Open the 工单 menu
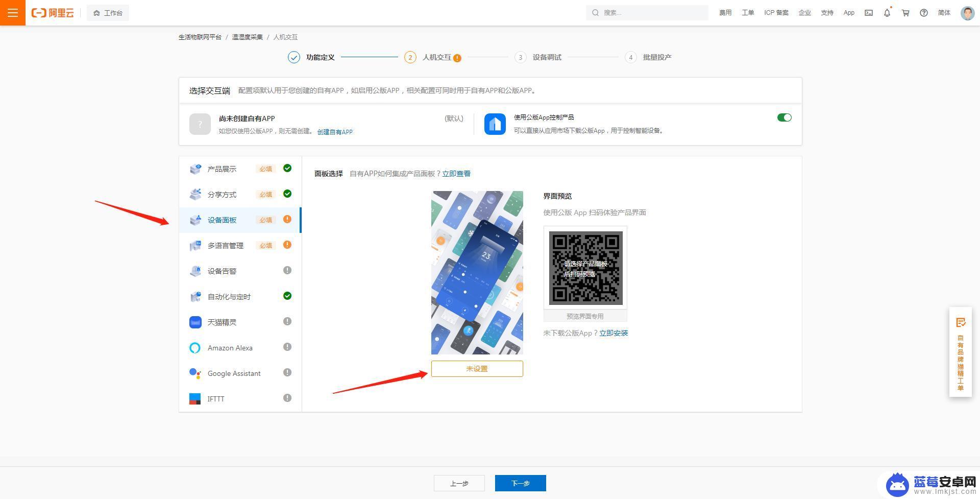 point(748,13)
